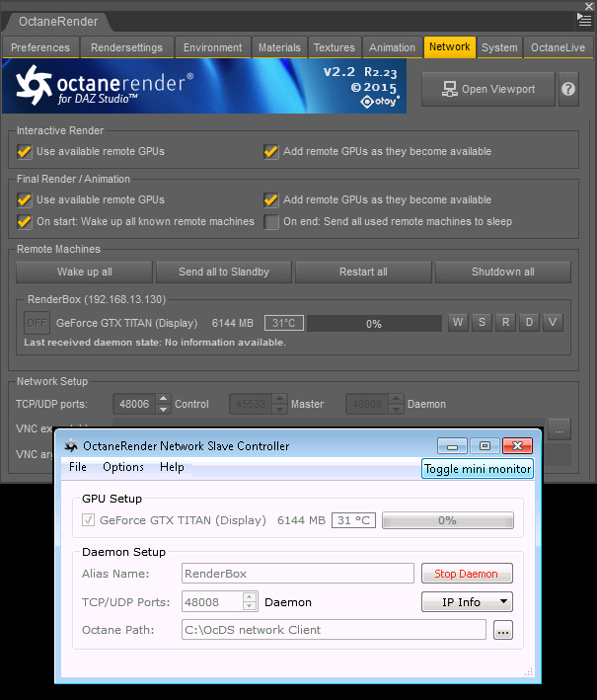Switch to the OctaneLive tab
The image size is (597, 700).
[x=558, y=47]
